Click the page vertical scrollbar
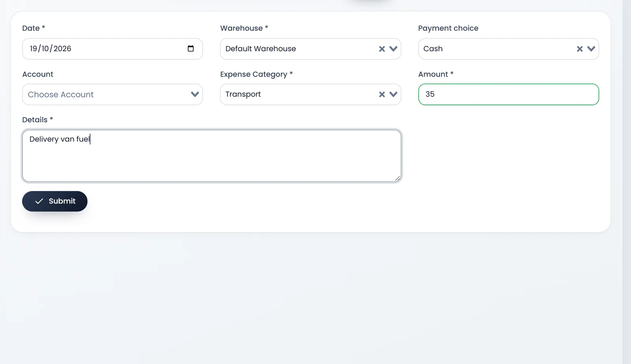The height and width of the screenshot is (364, 631). (627, 182)
